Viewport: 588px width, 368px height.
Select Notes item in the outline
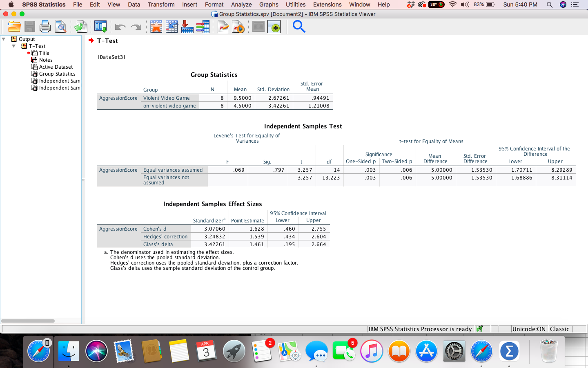[46, 60]
